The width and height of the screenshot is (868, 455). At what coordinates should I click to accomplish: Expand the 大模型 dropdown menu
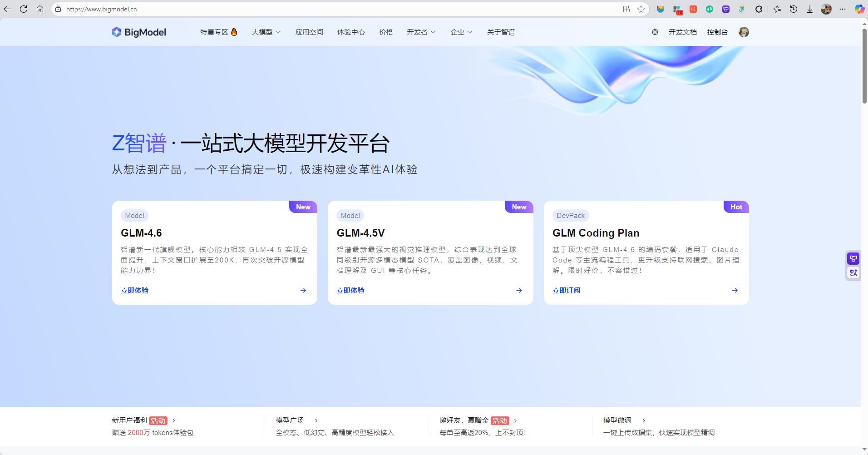266,32
